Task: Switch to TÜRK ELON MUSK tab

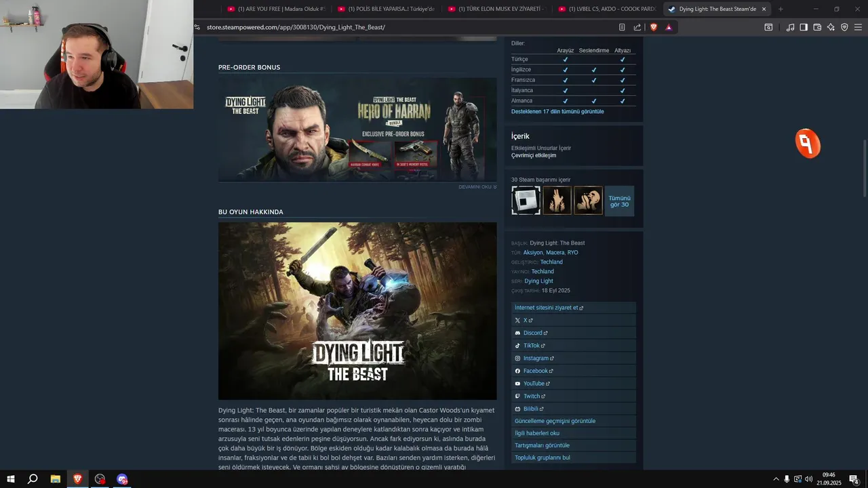Action: tap(496, 9)
